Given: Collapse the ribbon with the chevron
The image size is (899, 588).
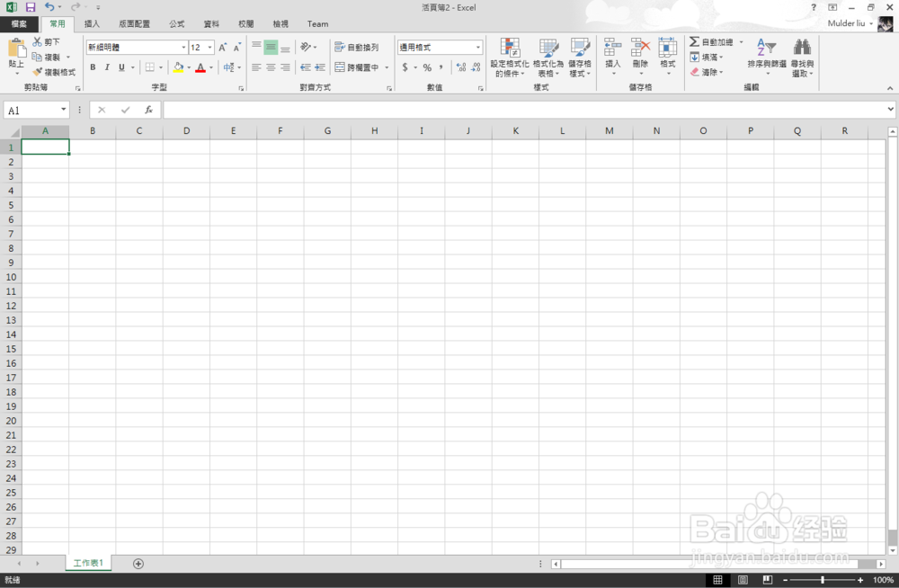Looking at the screenshot, I should (890, 88).
